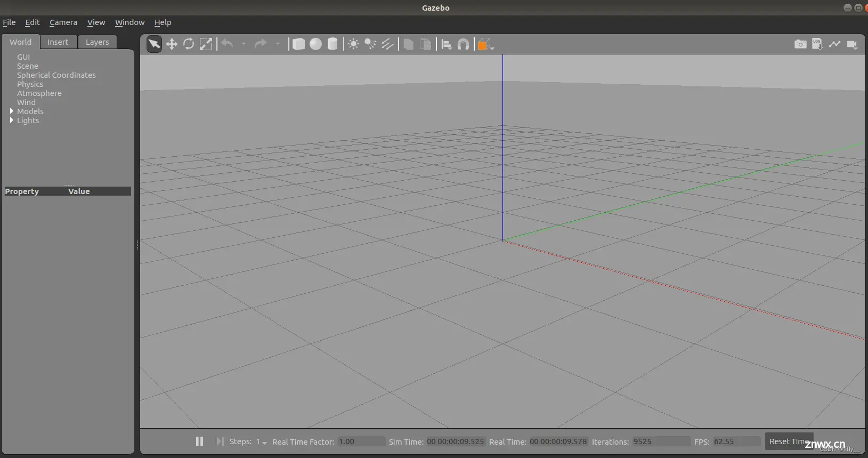Click the video record camera icon
Screen dimensions: 868x458
click(x=852, y=45)
